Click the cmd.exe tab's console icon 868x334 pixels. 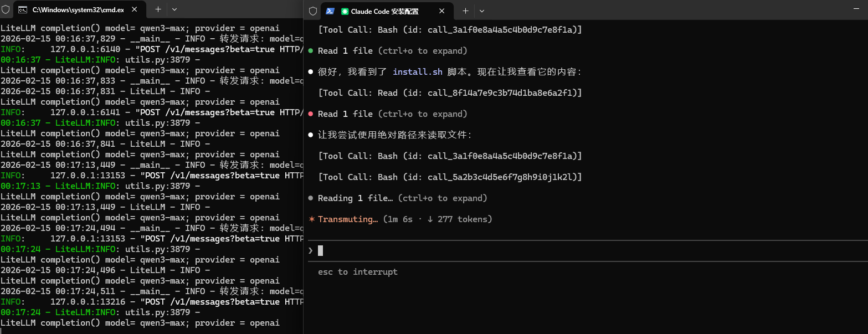[x=23, y=10]
